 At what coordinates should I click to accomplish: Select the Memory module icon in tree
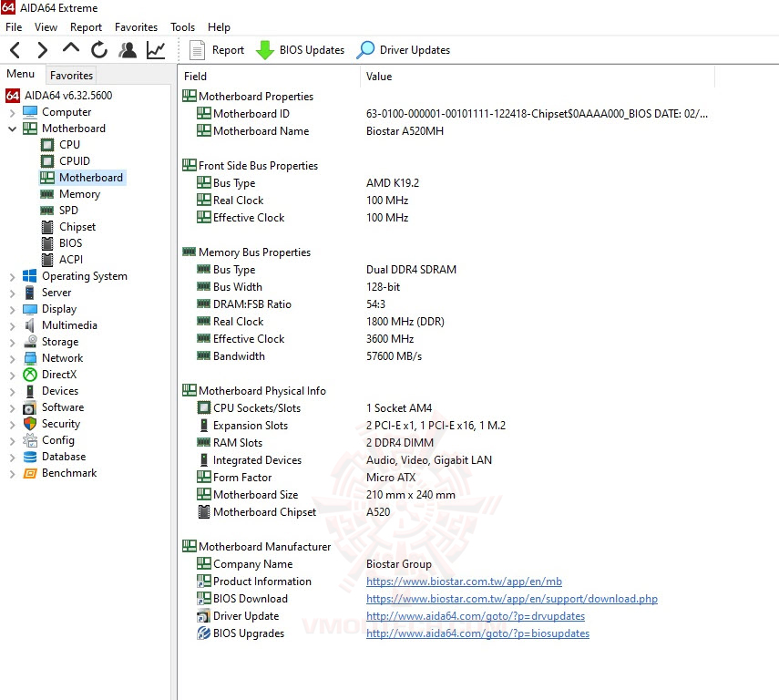pos(47,194)
